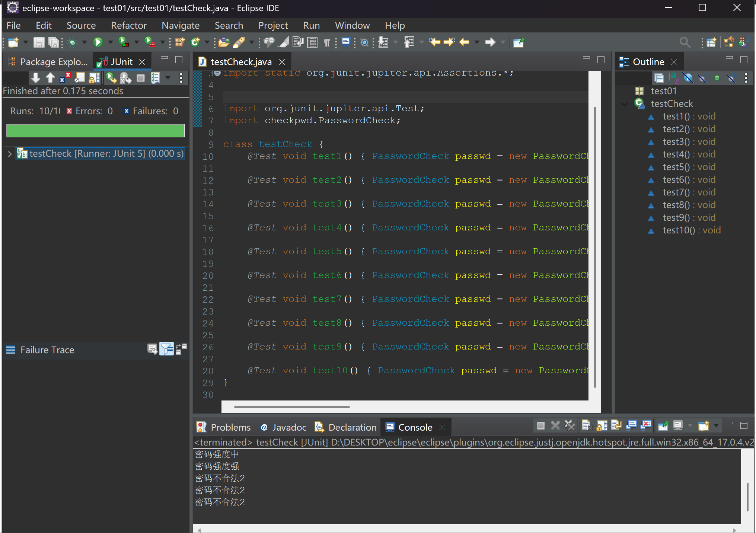The image size is (756, 533).
Task: Toggle Mark Occurrences highlighter icon
Action: [x=283, y=42]
